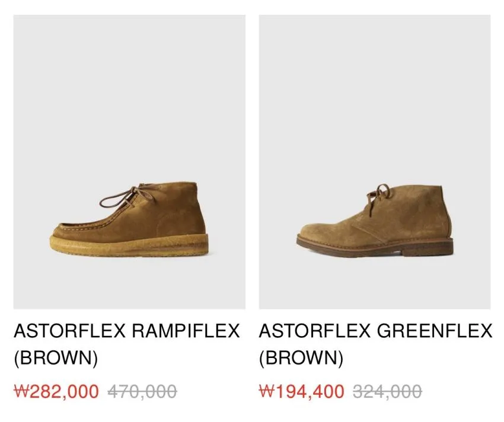This screenshot has height=422, width=504.
Task: Select the ₩194,400 sale price
Action: (301, 391)
